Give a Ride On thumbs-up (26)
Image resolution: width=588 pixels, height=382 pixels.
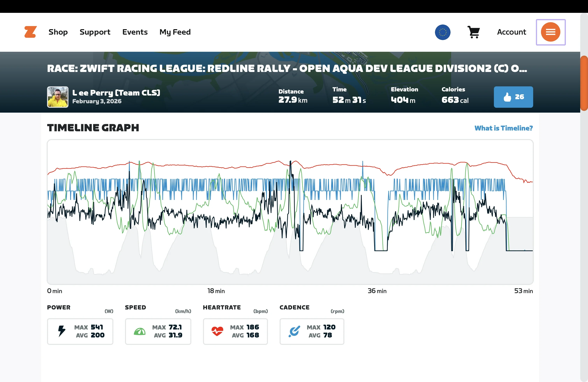[x=513, y=97]
